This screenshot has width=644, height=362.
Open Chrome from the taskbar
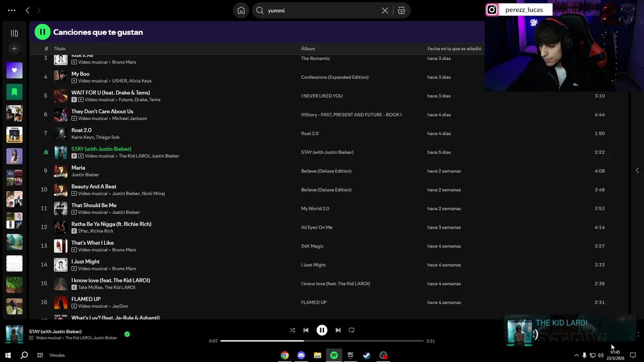(285, 355)
